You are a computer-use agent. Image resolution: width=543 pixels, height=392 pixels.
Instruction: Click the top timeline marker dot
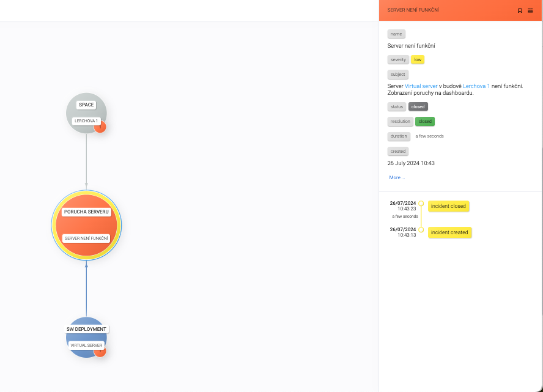pyautogui.click(x=421, y=203)
